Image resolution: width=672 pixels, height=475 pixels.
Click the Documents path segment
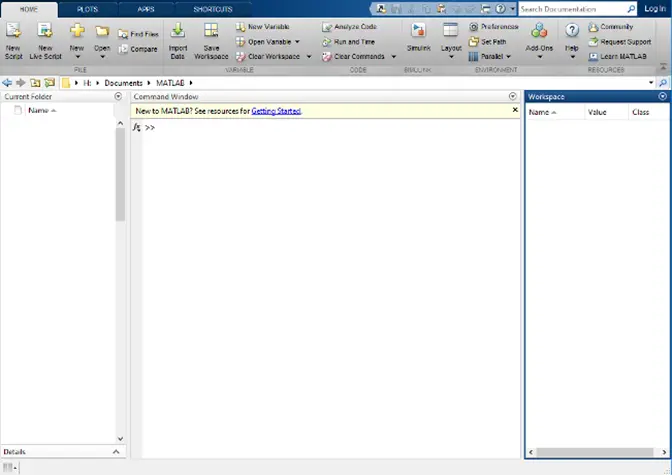click(123, 83)
